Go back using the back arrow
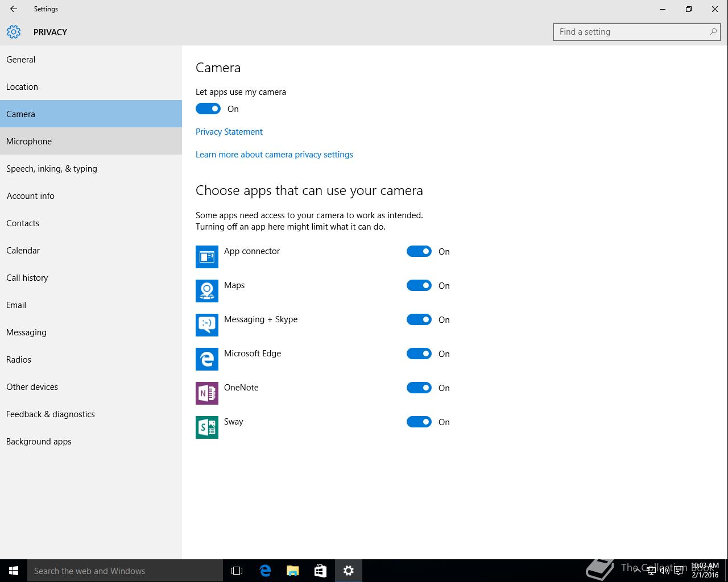 point(14,9)
